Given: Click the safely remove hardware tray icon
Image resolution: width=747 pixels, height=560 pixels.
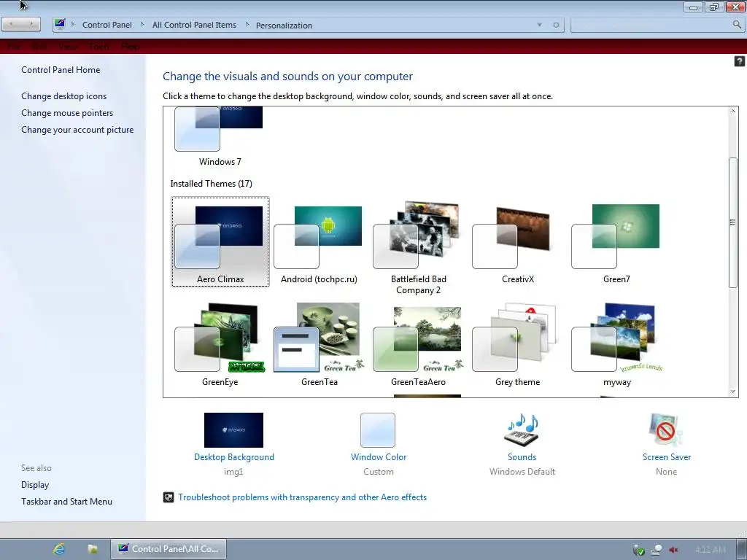Looking at the screenshot, I should pyautogui.click(x=638, y=551).
